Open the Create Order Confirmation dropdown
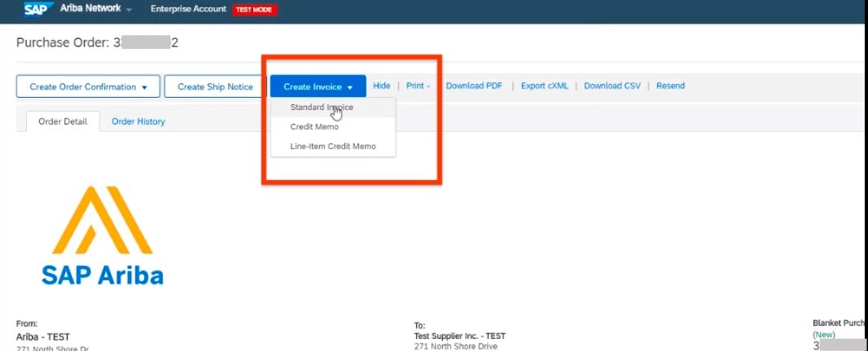 tap(88, 86)
